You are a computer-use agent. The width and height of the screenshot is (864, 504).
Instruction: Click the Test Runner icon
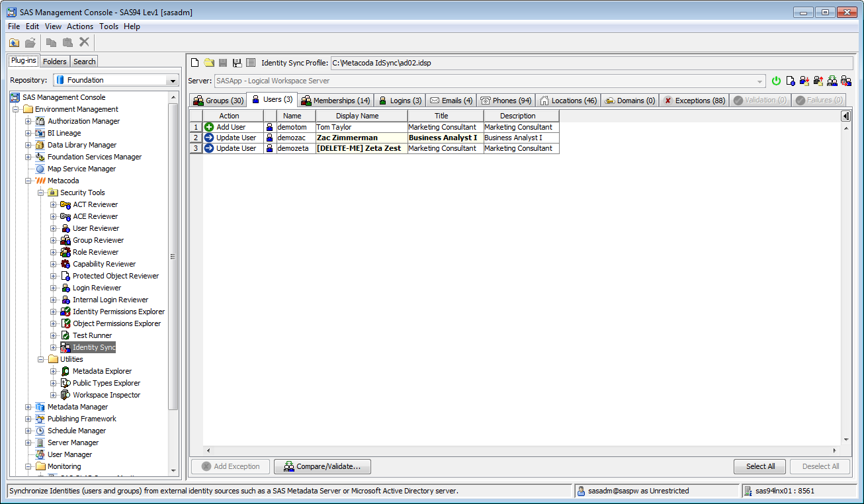(x=65, y=335)
